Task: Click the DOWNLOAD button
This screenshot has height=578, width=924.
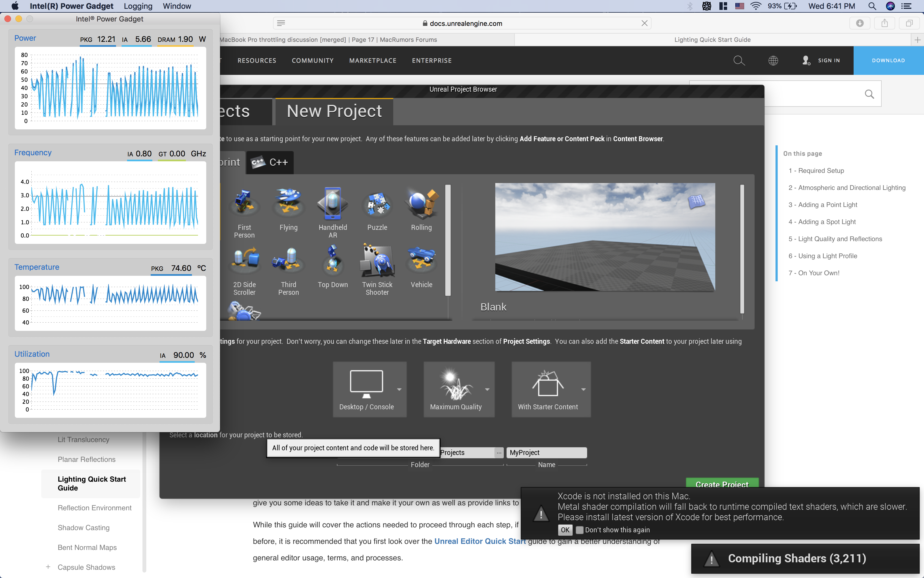Action: 889,60
